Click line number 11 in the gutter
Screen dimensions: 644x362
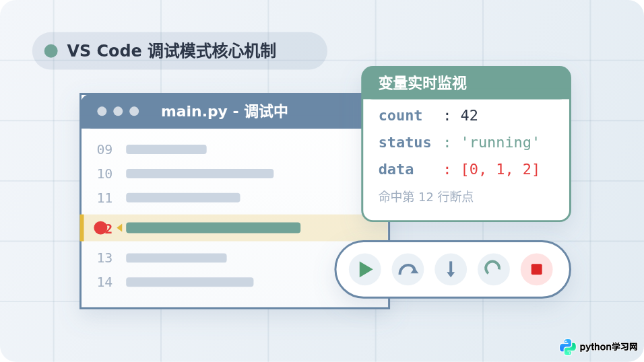coord(104,198)
